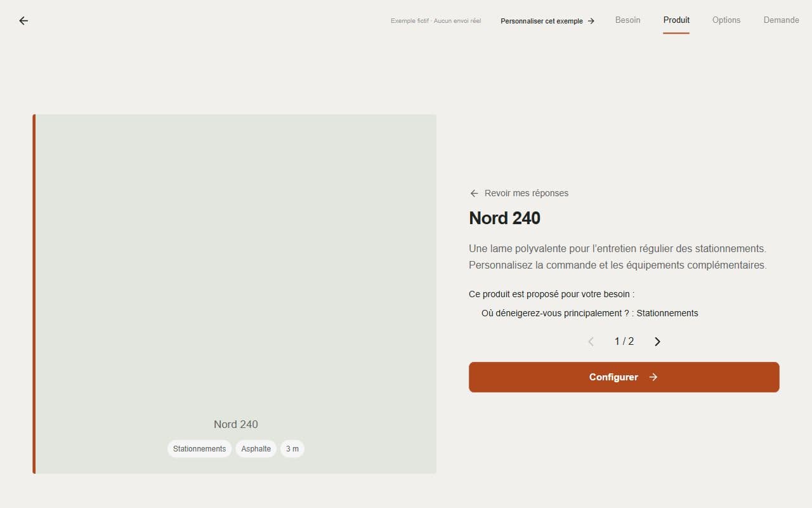Click the Configurer button
Viewport: 812px width, 508px height.
pyautogui.click(x=624, y=377)
